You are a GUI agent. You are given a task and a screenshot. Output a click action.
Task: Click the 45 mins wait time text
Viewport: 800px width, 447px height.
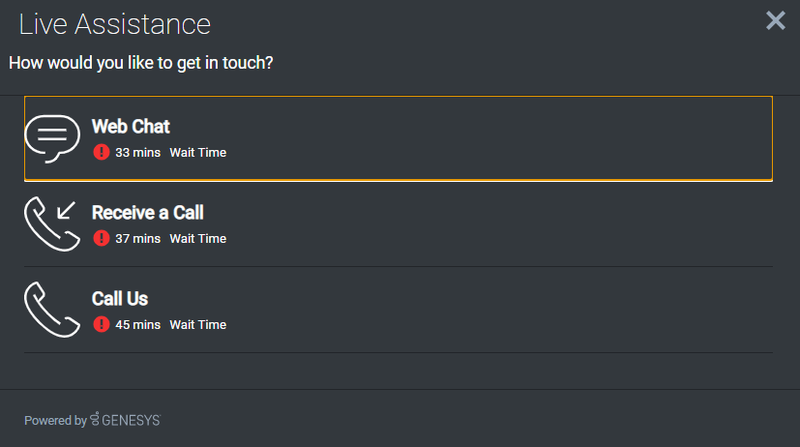[x=138, y=325]
